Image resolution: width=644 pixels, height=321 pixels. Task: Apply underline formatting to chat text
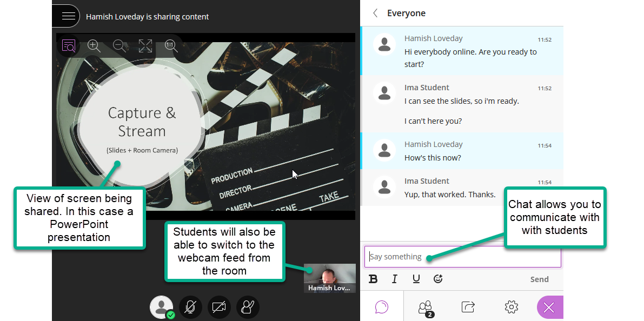click(x=416, y=279)
